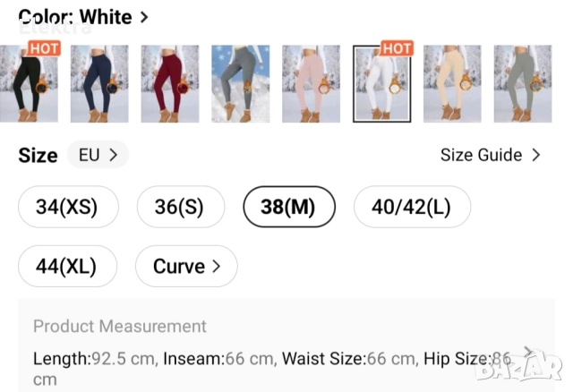Pick the beige cream leggings swatch
Image resolution: width=573 pixels, height=392 pixels.
coord(452,84)
